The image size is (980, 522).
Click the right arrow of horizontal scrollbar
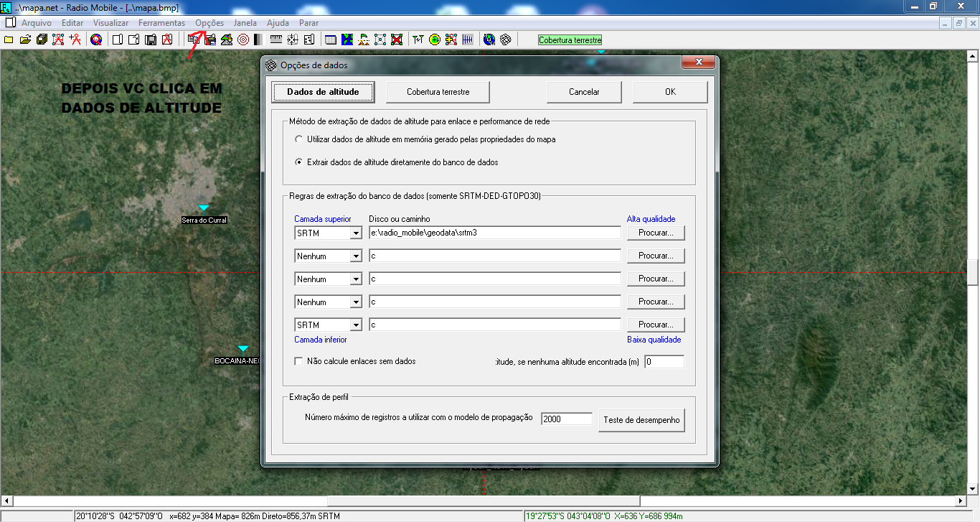click(961, 501)
